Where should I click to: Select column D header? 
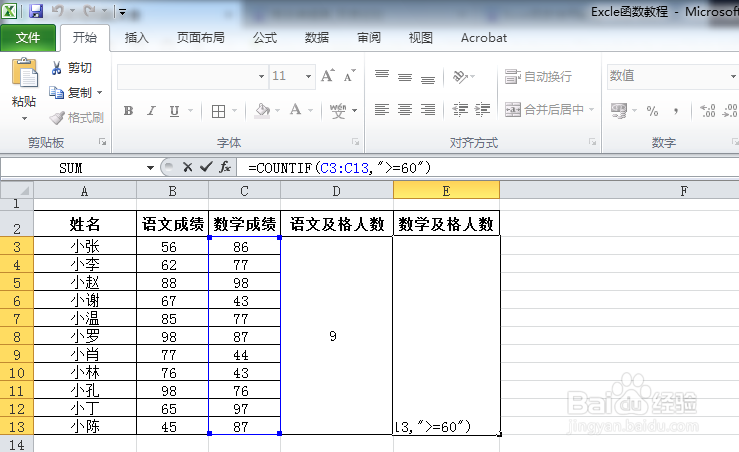(x=337, y=191)
